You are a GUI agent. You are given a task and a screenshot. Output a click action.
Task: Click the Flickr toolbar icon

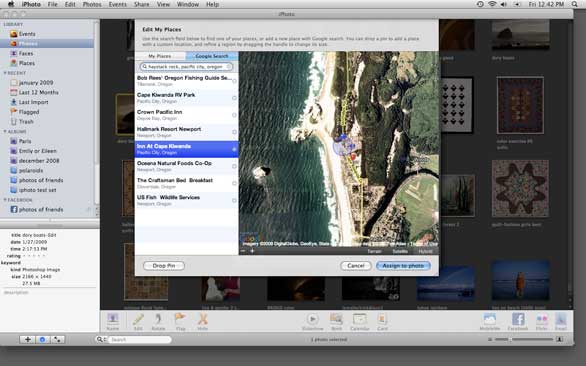point(542,321)
